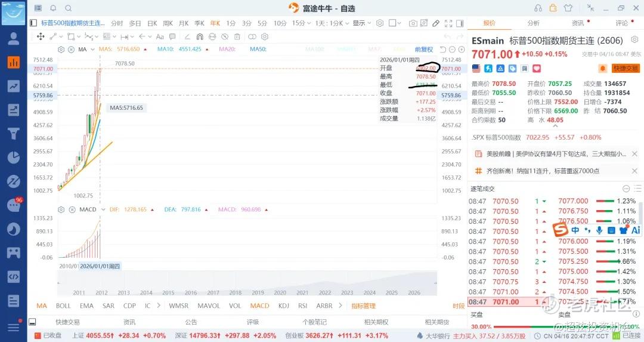644x342 pixels.
Task: Dismiss the 齐创新高 news banner
Action: [x=634, y=171]
